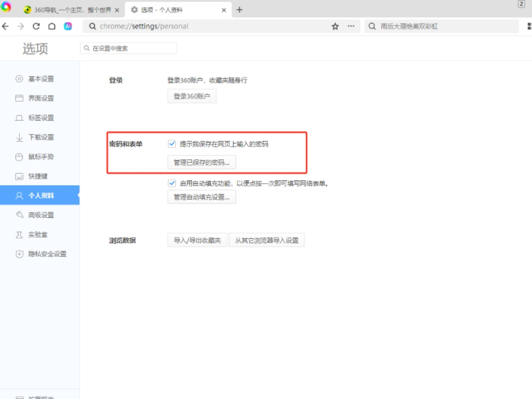Focus the 在设置中搜索 search field
This screenshot has width=532, height=399.
(x=128, y=48)
